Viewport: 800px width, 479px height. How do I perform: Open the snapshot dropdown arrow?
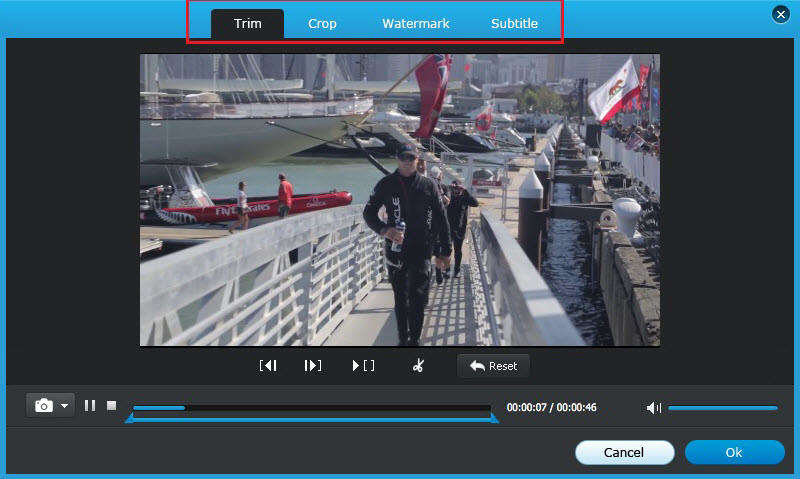click(x=65, y=406)
